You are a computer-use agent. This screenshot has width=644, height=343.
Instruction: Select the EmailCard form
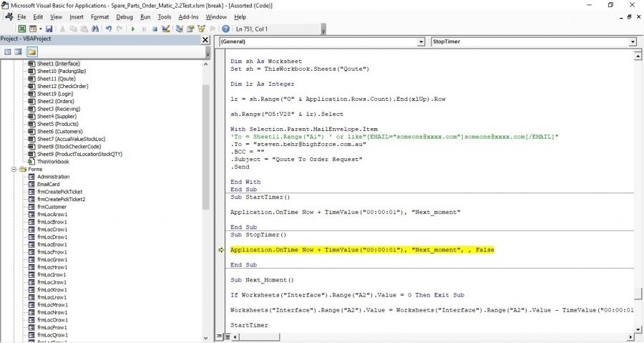click(x=48, y=184)
